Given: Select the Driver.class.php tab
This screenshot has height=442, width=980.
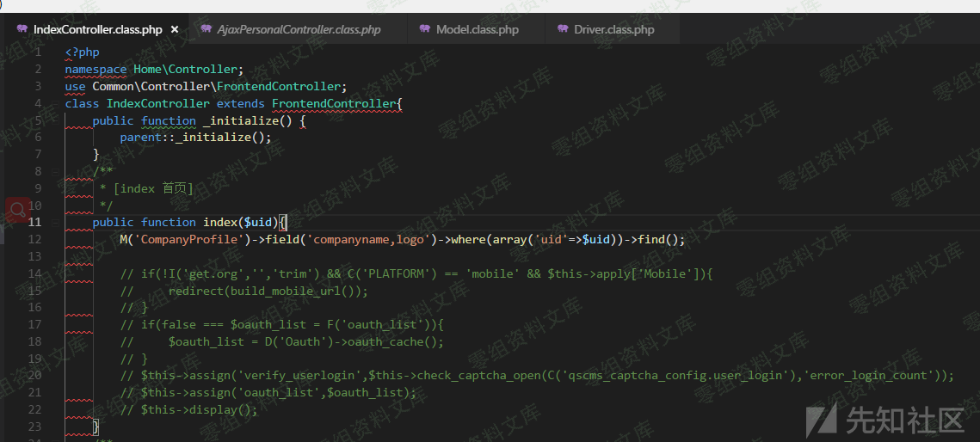Looking at the screenshot, I should coord(613,29).
